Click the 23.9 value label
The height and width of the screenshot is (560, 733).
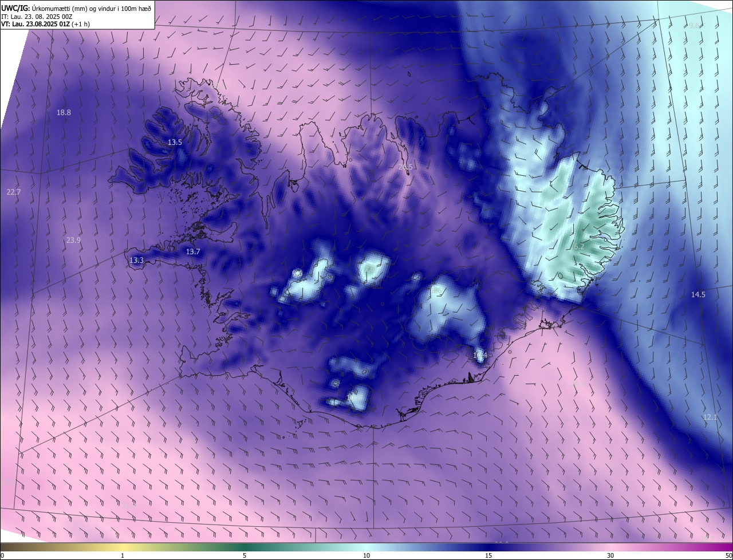[73, 240]
